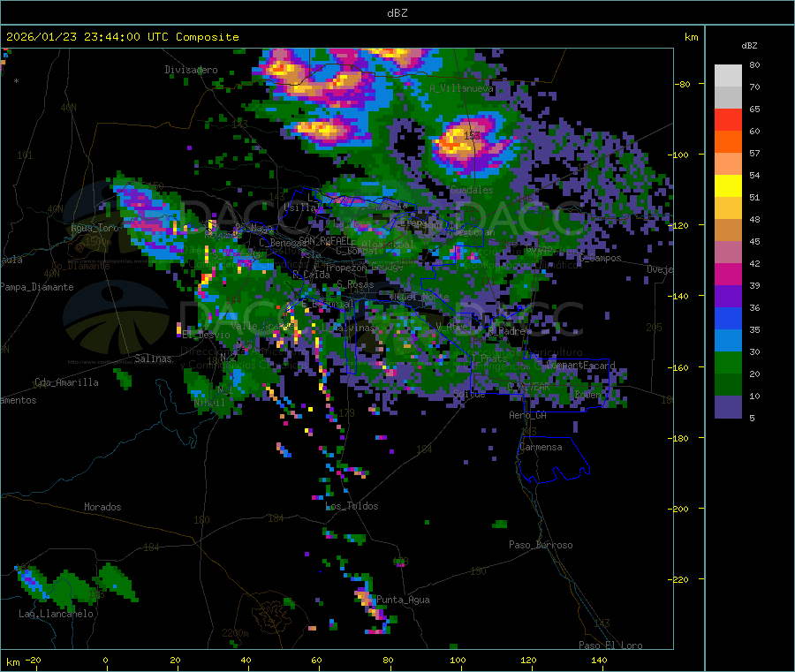The image size is (795, 672).
Task: Click the 60 km horizontal axis tick label
Action: [316, 660]
